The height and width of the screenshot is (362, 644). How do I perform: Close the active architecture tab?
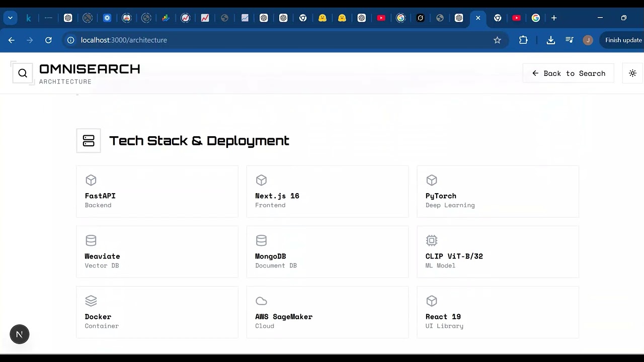pyautogui.click(x=478, y=18)
